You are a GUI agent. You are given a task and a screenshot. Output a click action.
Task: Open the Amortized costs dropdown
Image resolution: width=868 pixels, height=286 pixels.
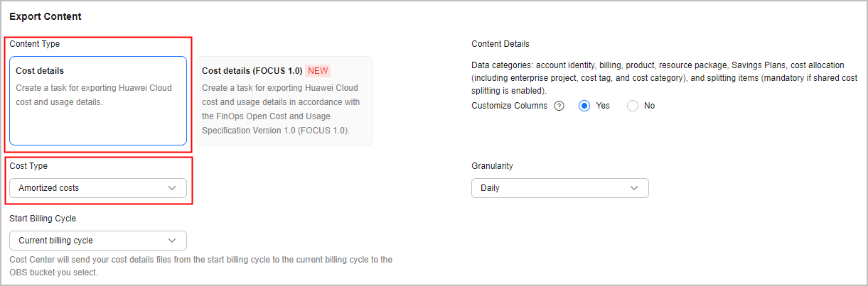click(x=98, y=188)
